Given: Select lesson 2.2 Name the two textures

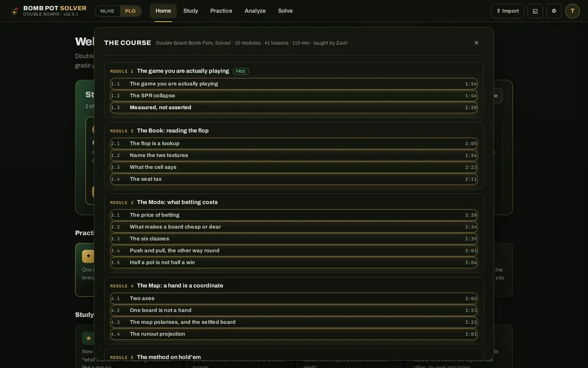Looking at the screenshot, I should point(293,155).
